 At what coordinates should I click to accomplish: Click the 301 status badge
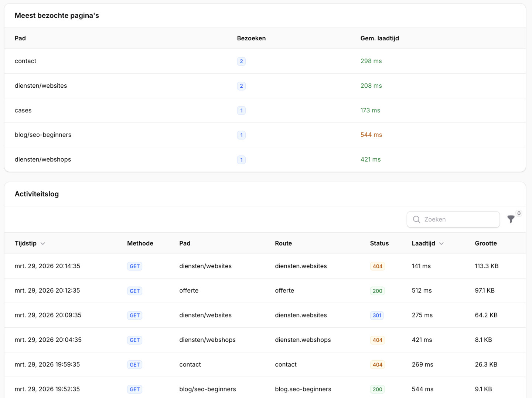376,316
